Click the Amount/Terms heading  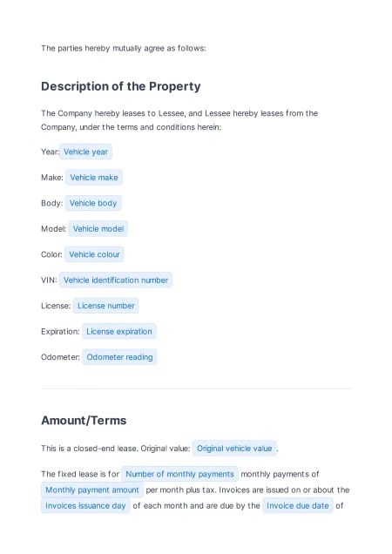[84, 421]
